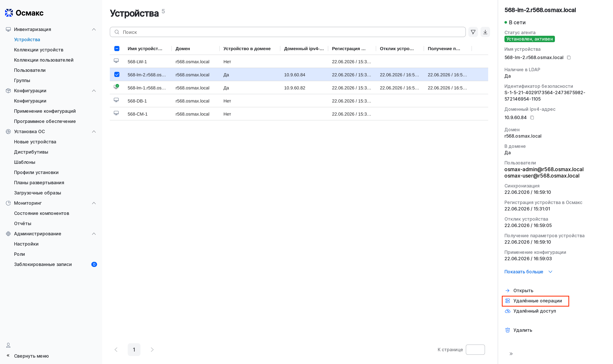The image size is (613, 364).
Task: Open Дистрибутивы
Action: (x=31, y=152)
